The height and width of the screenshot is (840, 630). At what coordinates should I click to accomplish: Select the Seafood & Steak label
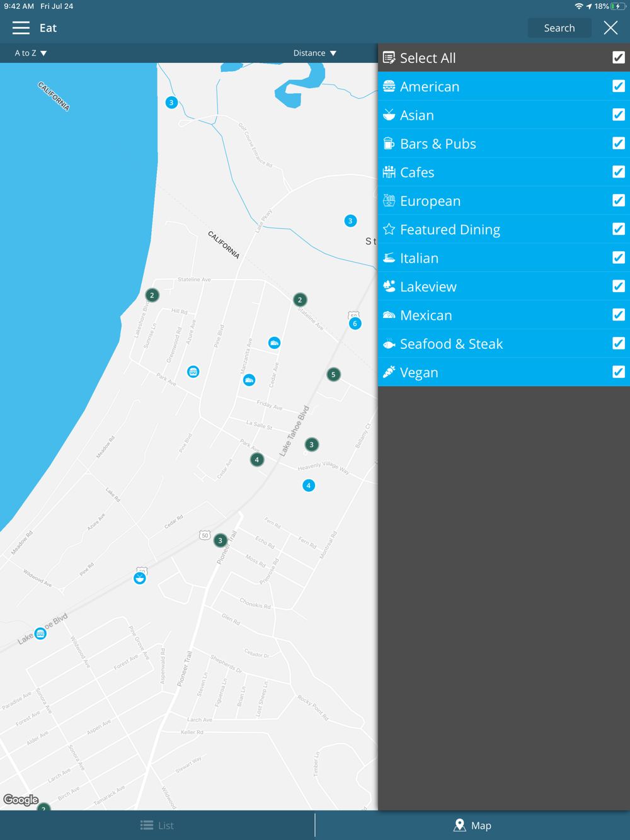tap(452, 344)
